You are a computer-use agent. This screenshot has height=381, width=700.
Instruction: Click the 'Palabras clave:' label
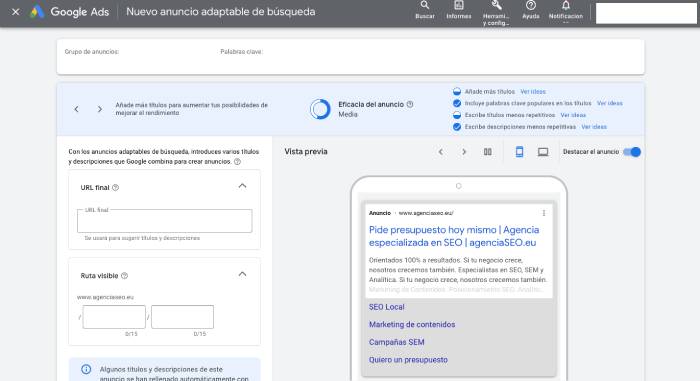[242, 52]
